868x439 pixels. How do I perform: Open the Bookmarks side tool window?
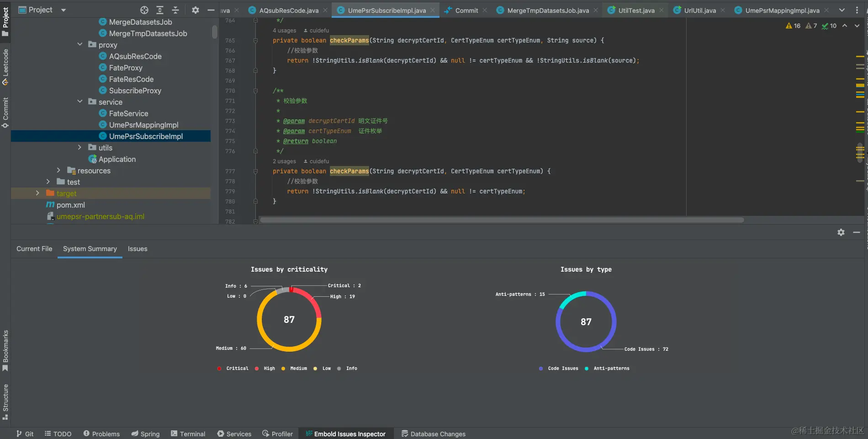(x=5, y=350)
